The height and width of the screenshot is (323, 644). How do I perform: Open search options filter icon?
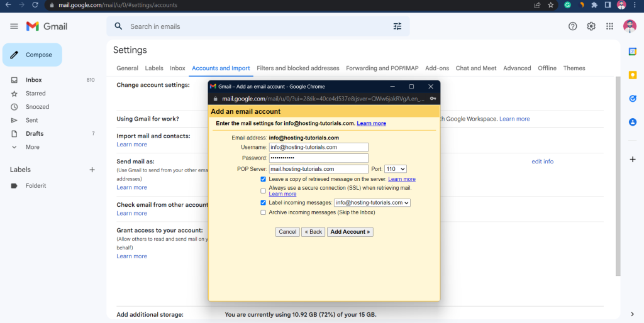[397, 26]
